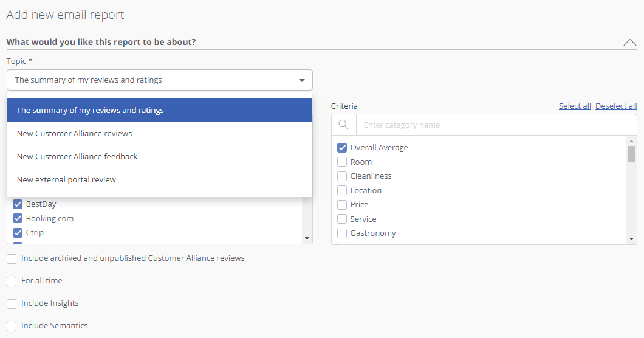
Task: Tick the Gastronomy criterion
Action: pos(342,233)
